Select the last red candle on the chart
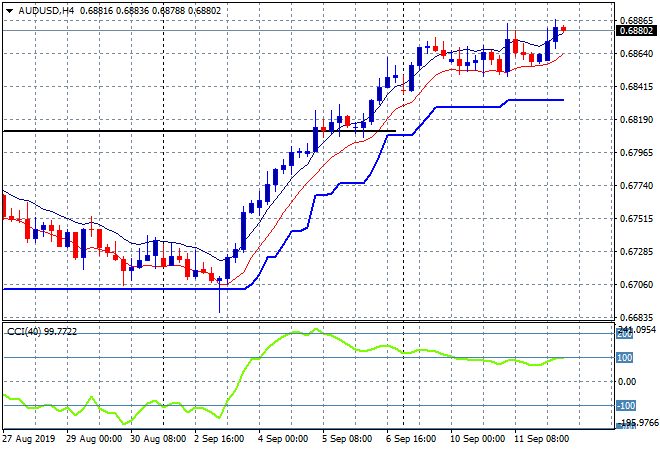The width and height of the screenshot is (660, 450). (564, 29)
